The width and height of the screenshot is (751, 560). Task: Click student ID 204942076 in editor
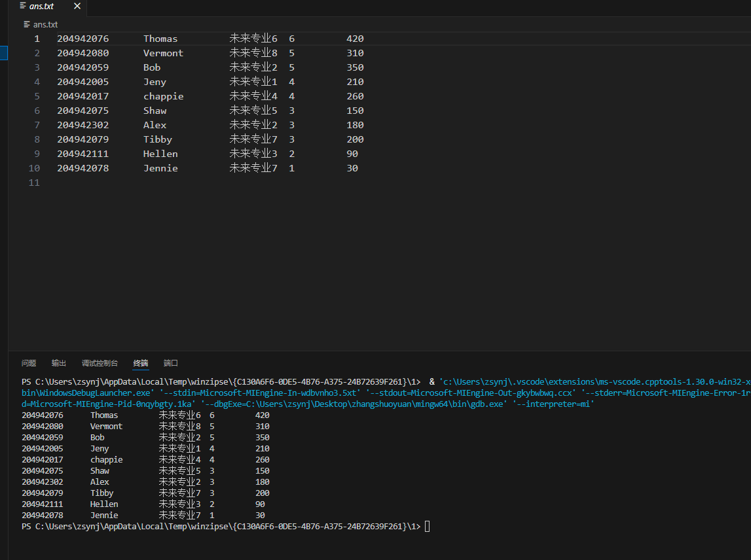[x=83, y=39]
